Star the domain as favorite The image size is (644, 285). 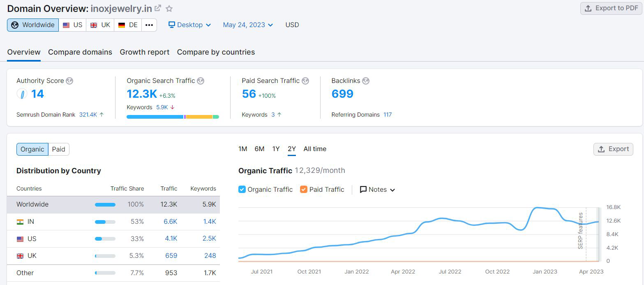point(169,8)
